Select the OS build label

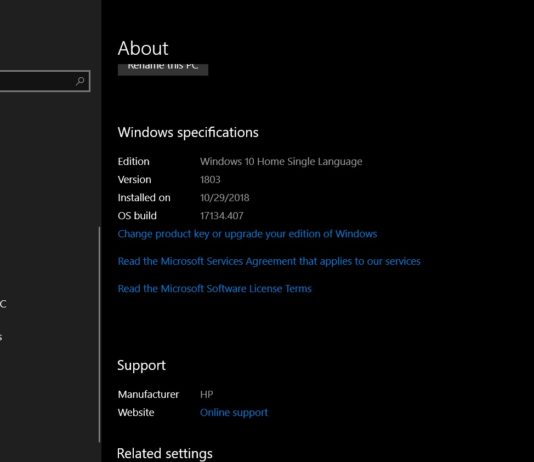pos(137,216)
